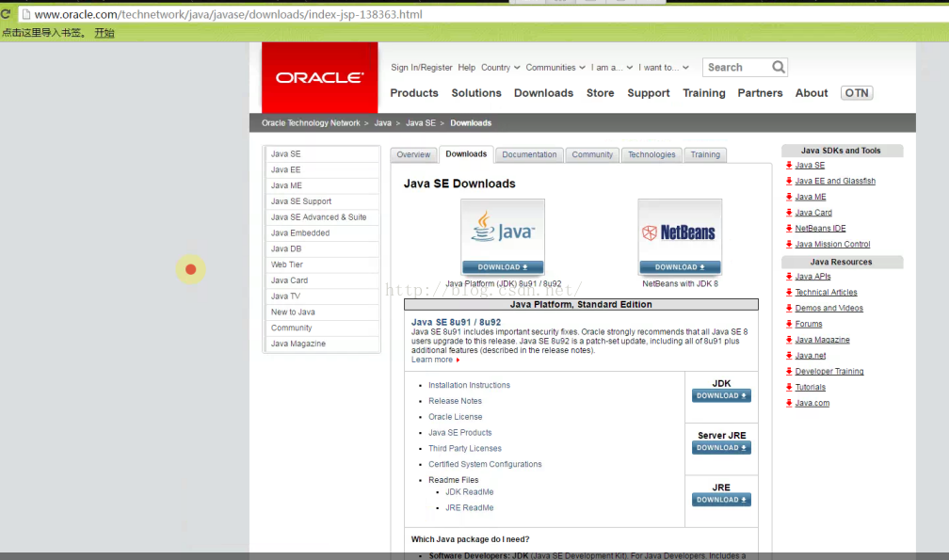Click Sign In/Register link
The width and height of the screenshot is (949, 560).
(x=421, y=67)
